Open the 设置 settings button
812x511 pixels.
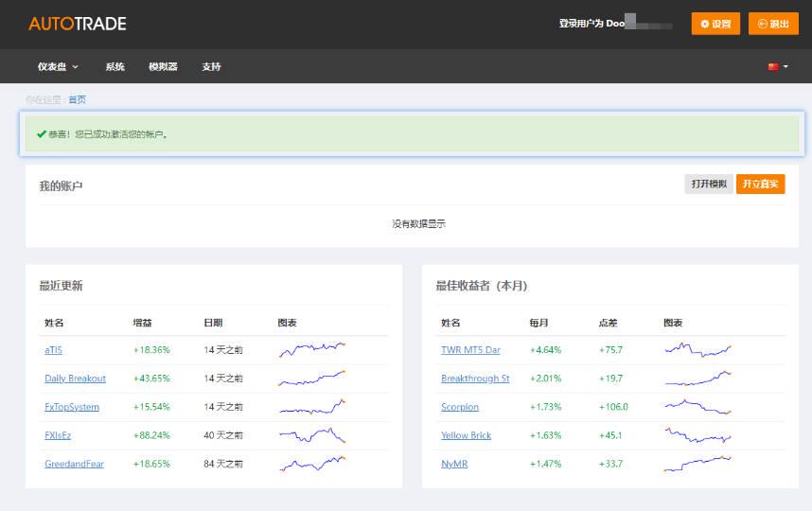pos(715,24)
